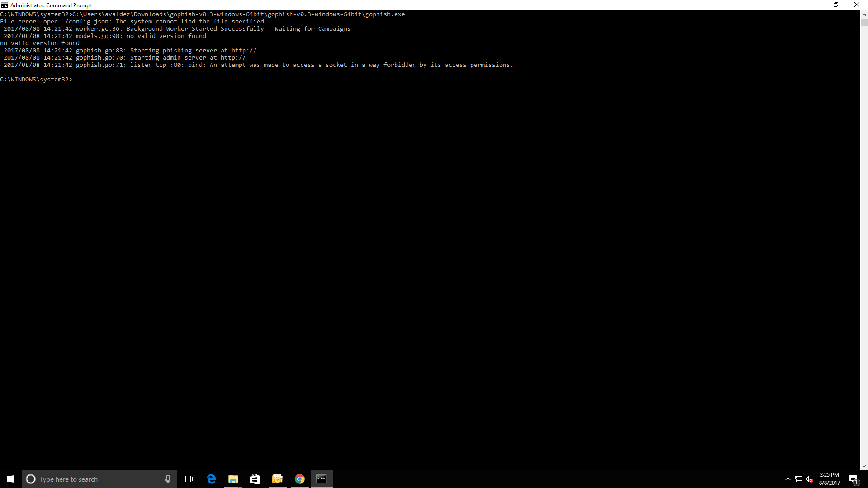The image size is (868, 488).
Task: Open the Outlook mail taskbar icon
Action: 278,479
